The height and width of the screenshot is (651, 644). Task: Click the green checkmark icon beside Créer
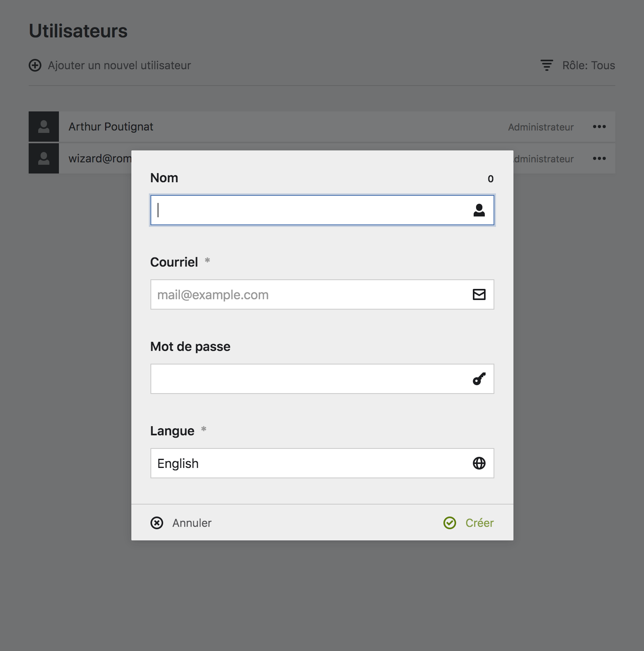click(x=450, y=523)
